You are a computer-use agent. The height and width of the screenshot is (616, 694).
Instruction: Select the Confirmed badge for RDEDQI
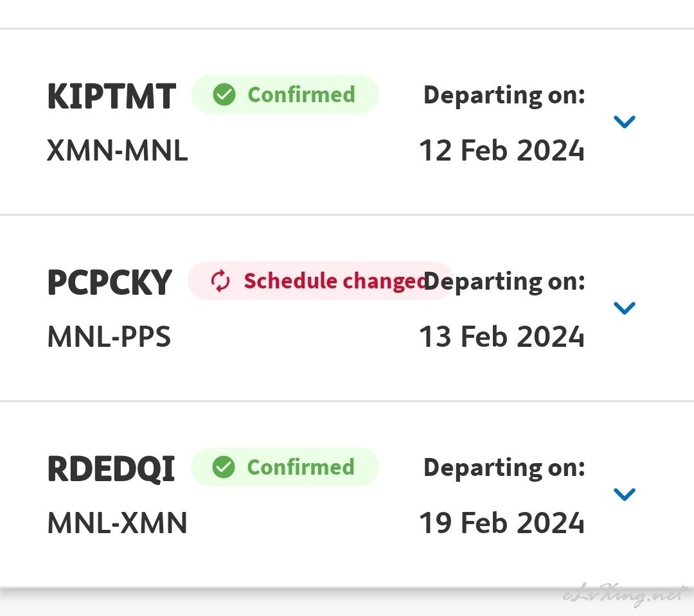click(x=285, y=468)
